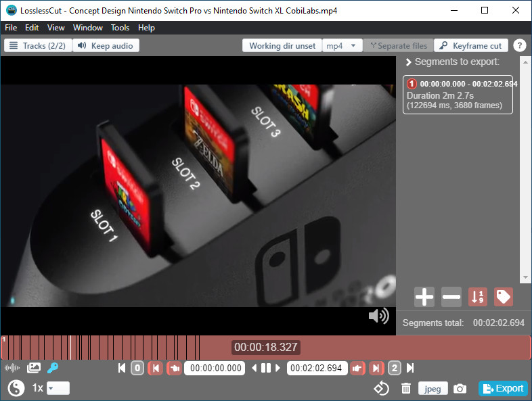
Task: Open the Tracks (2/2) panel
Action: pyautogui.click(x=38, y=45)
